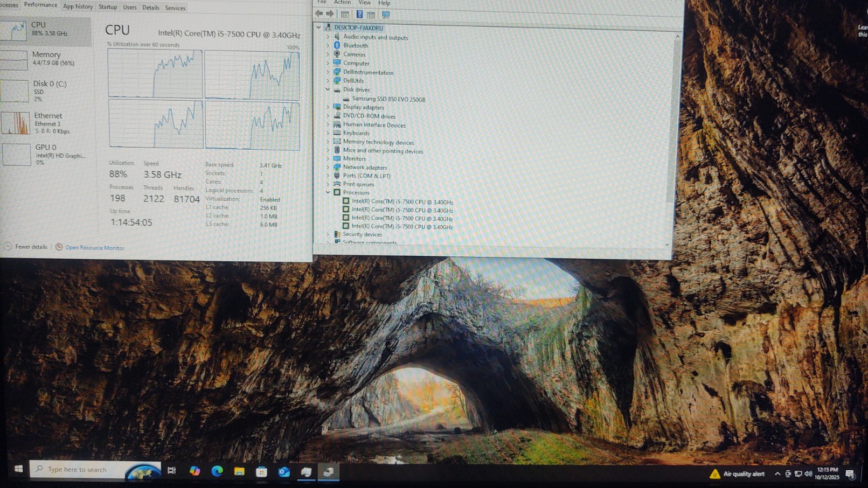Show hidden system tray icons chevron

pyautogui.click(x=777, y=474)
